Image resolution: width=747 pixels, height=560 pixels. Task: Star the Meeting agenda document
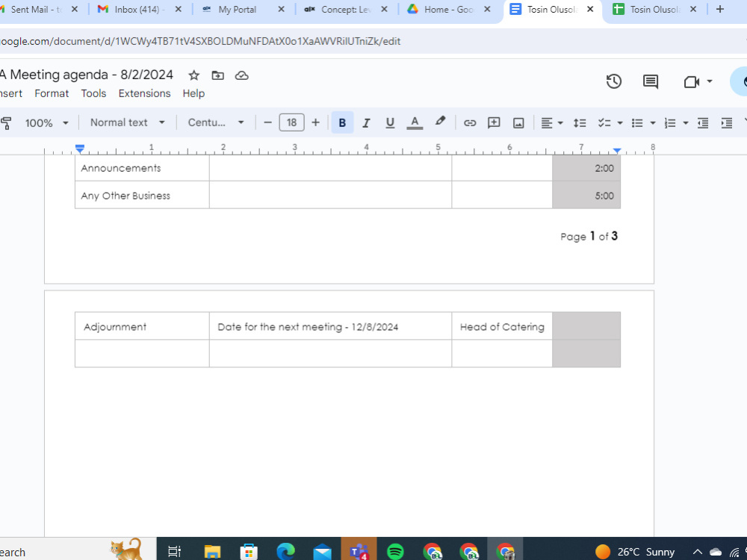point(193,75)
